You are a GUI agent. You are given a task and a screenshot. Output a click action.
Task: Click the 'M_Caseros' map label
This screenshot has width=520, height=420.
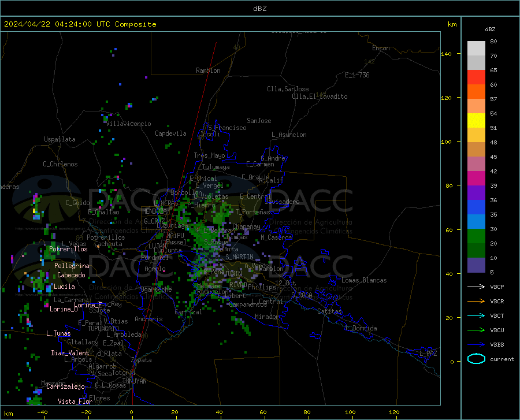[276, 237]
